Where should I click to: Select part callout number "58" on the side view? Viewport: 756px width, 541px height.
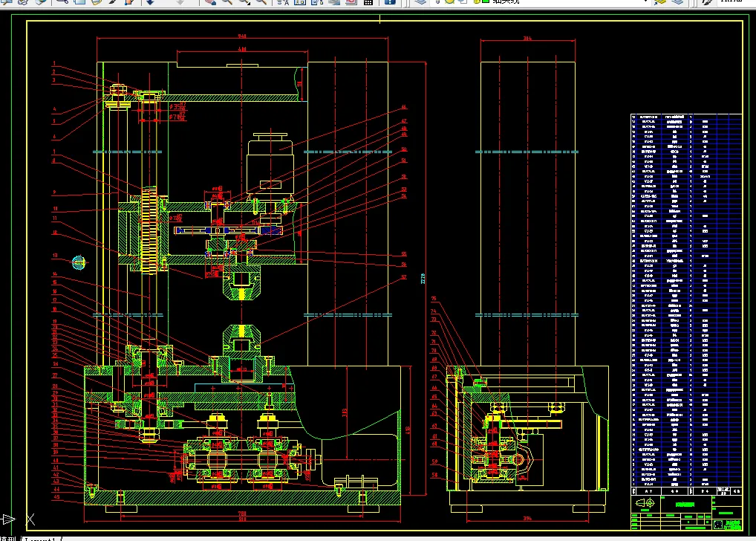434,475
